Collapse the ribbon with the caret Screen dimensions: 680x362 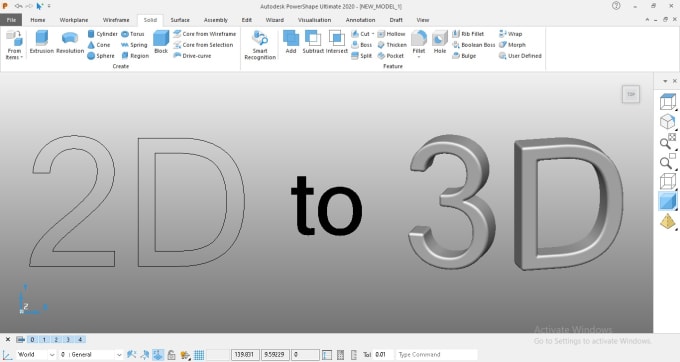[x=647, y=20]
